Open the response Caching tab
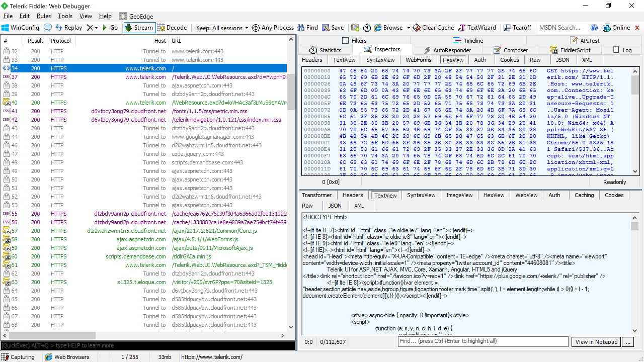644x362 pixels. tap(584, 195)
